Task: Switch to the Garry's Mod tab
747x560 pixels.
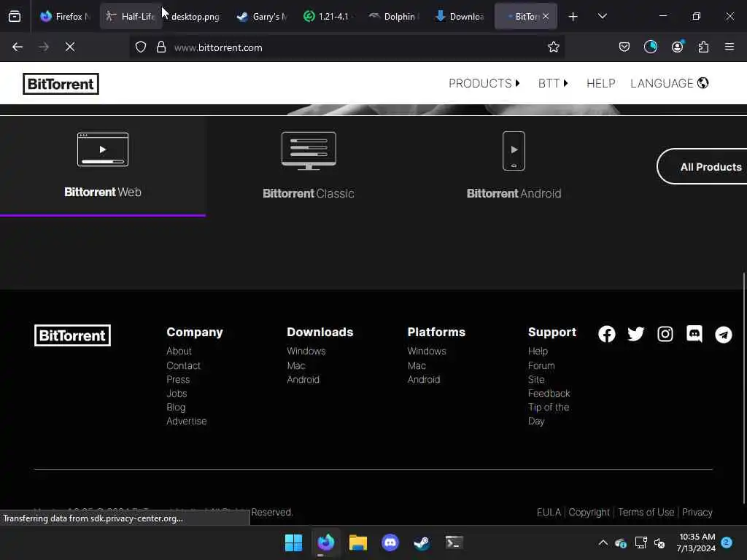Action: pos(262,16)
